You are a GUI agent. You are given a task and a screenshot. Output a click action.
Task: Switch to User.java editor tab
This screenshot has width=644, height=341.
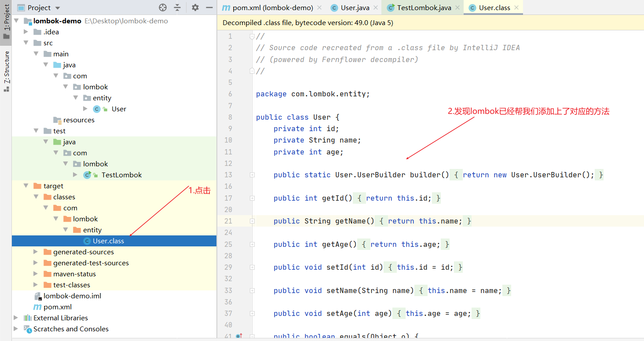(x=355, y=7)
